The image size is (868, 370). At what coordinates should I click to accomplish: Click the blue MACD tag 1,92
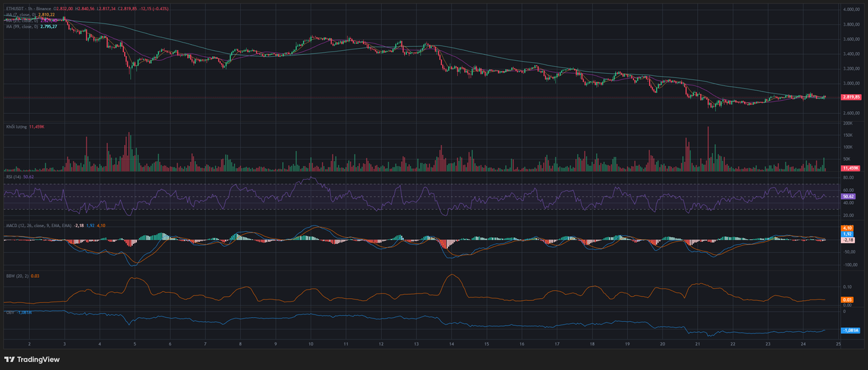[846, 234]
